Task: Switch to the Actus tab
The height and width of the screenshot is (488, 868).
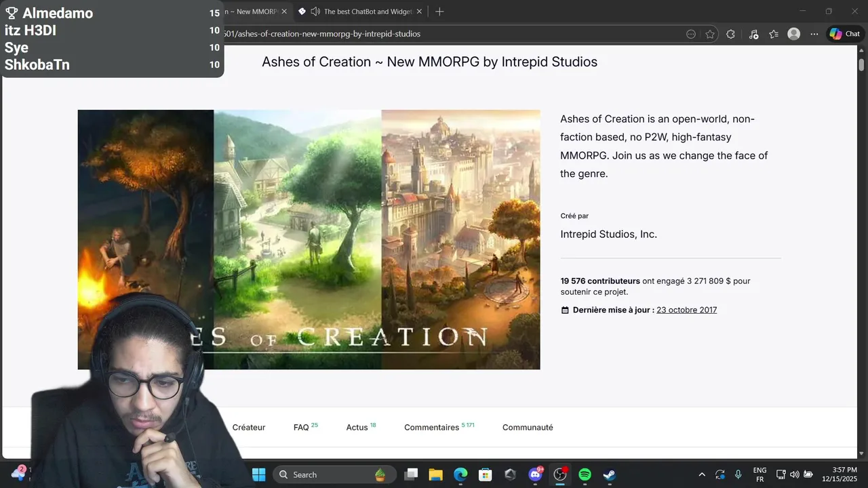Action: point(361,427)
